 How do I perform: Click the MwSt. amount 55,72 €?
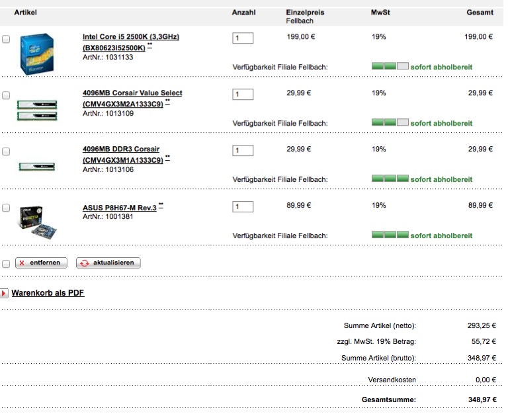(x=484, y=341)
